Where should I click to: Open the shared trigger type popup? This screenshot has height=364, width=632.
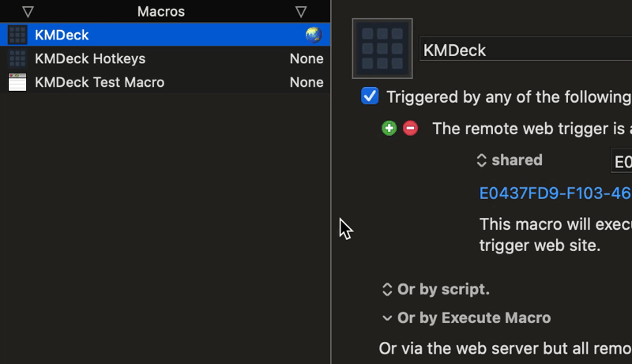(510, 160)
